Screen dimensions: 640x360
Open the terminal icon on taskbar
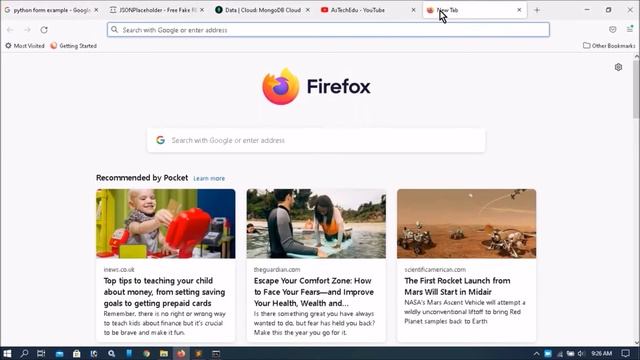pyautogui.click(x=216, y=354)
